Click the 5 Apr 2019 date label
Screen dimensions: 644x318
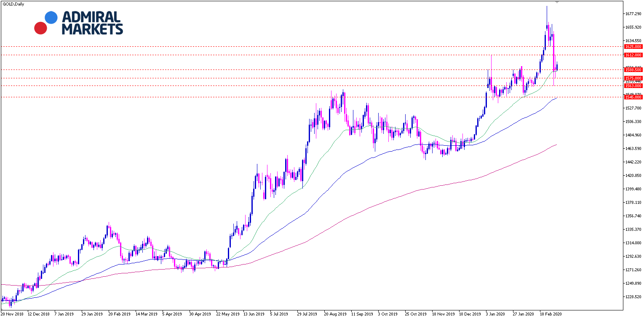[173, 314]
